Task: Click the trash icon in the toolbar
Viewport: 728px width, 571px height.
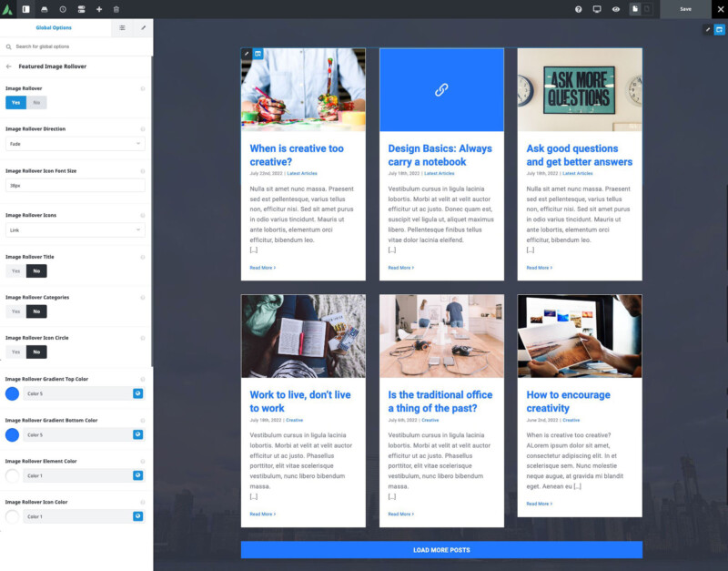Action: coord(116,9)
